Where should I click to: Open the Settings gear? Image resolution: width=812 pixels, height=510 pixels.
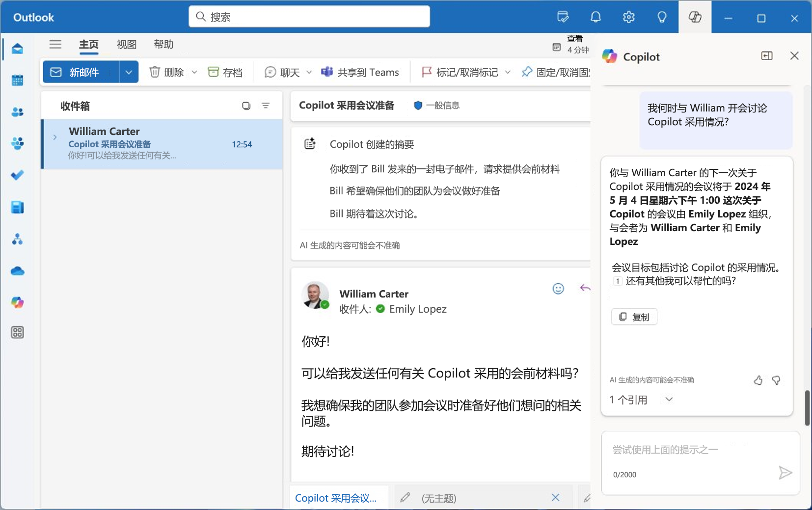click(x=629, y=17)
